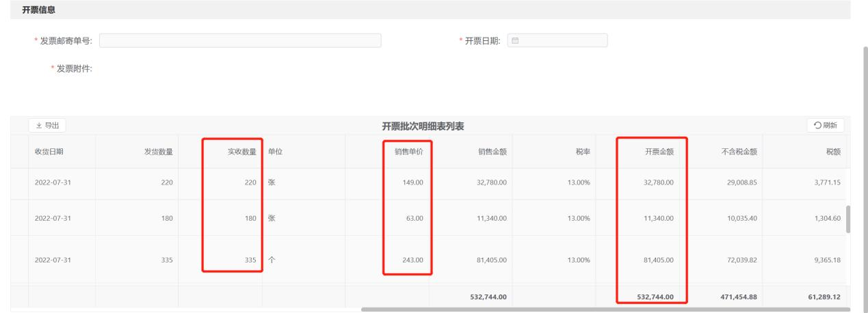Click the 销售金额 cell 32,780.00
868x313 pixels.
point(492,182)
